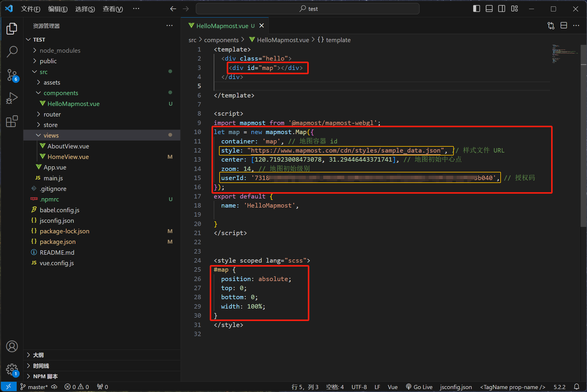The image size is (587, 392).
Task: Open vue.config.js file
Action: pos(102,263)
